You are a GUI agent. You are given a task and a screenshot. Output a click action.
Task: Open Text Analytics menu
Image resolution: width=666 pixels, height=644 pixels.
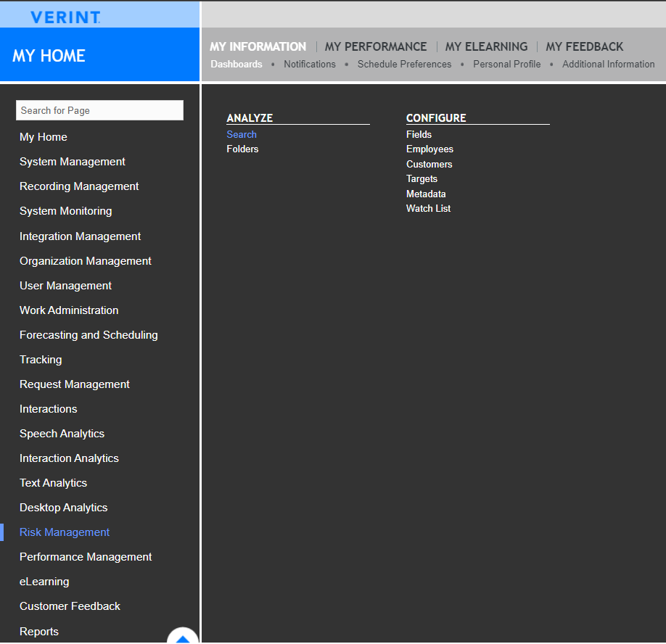(x=54, y=483)
